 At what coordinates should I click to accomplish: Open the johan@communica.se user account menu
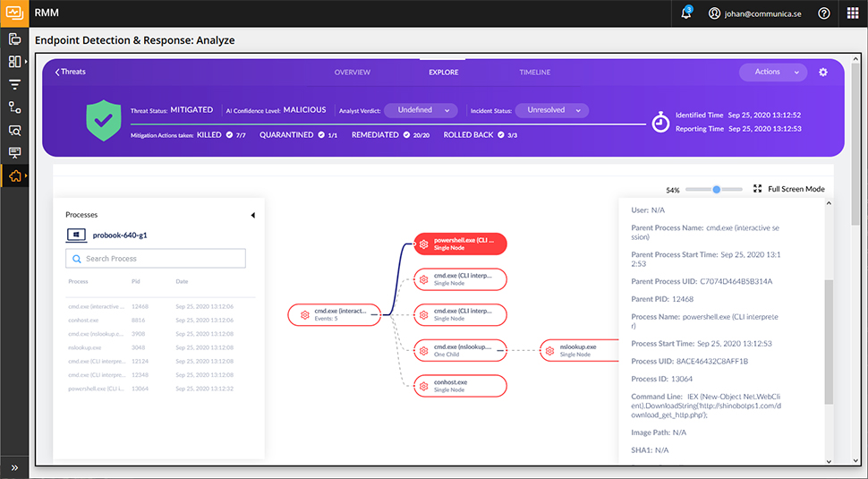(755, 13)
